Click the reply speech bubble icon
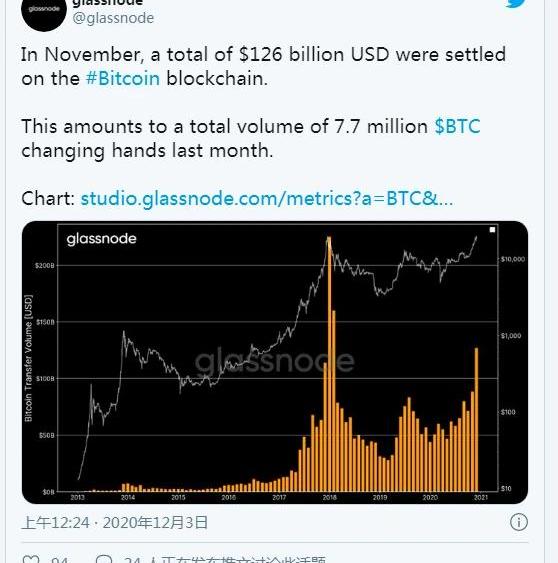Screen dimensions: 558x563 [104, 560]
